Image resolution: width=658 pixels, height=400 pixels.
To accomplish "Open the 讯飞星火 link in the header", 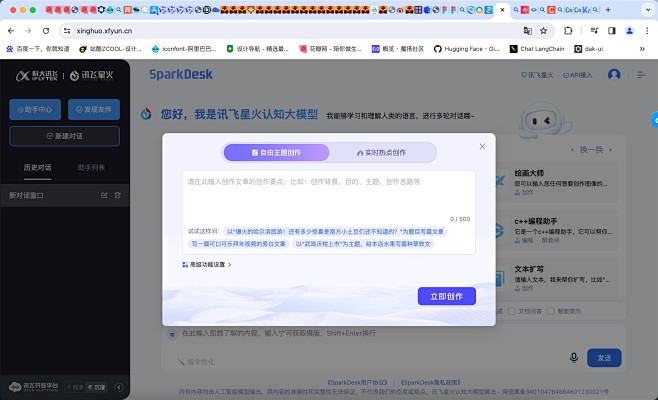I will (537, 75).
